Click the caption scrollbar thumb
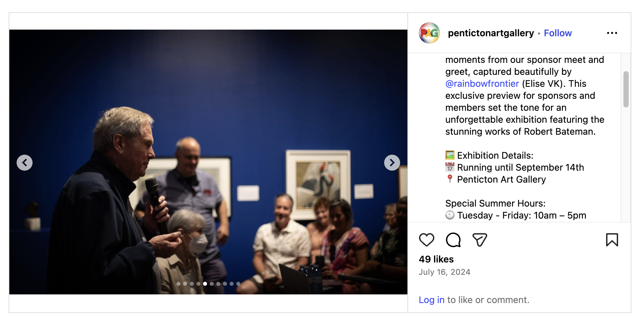Screen dimensions: 644x328 626,89
